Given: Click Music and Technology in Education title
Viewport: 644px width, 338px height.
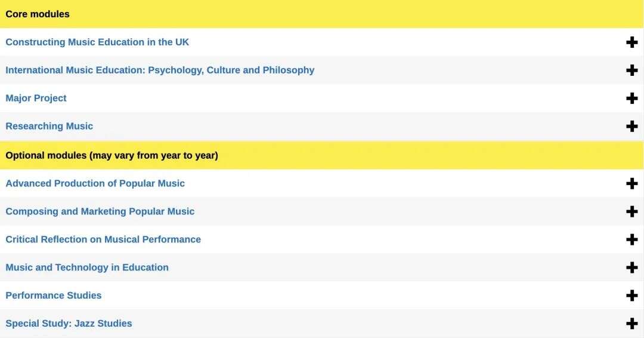Looking at the screenshot, I should (x=87, y=268).
